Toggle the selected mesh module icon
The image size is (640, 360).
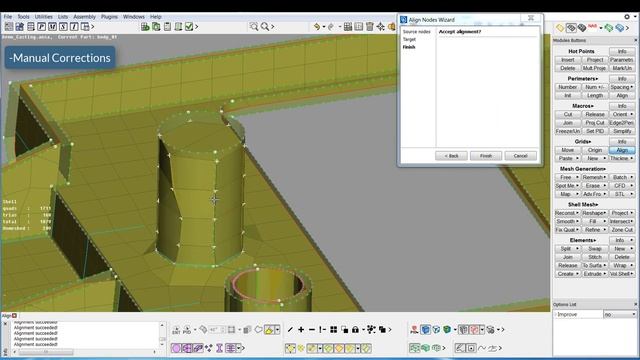pos(571,28)
